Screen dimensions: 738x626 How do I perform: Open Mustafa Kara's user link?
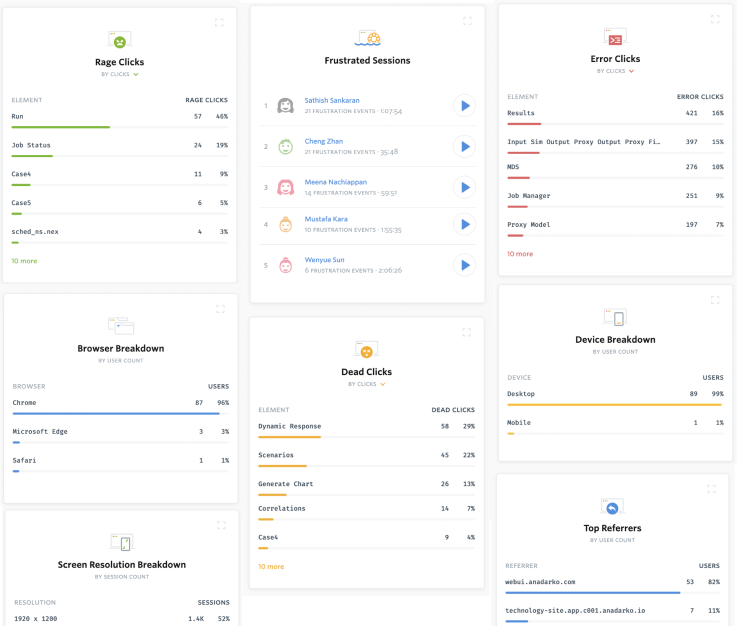(326, 219)
